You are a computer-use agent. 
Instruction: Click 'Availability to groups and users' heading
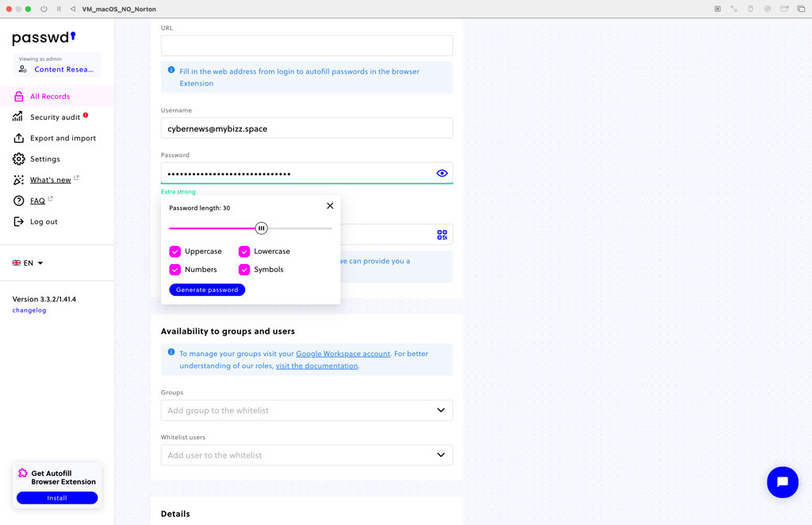(x=228, y=331)
